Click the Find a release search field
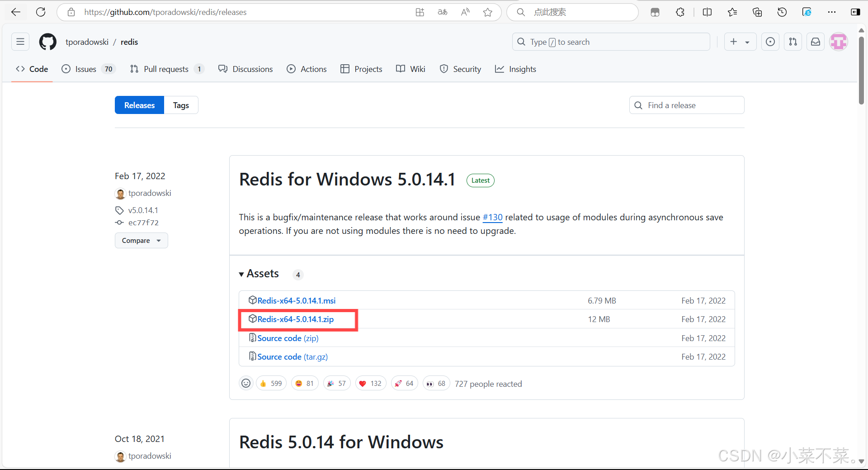The width and height of the screenshot is (868, 470). (x=687, y=105)
